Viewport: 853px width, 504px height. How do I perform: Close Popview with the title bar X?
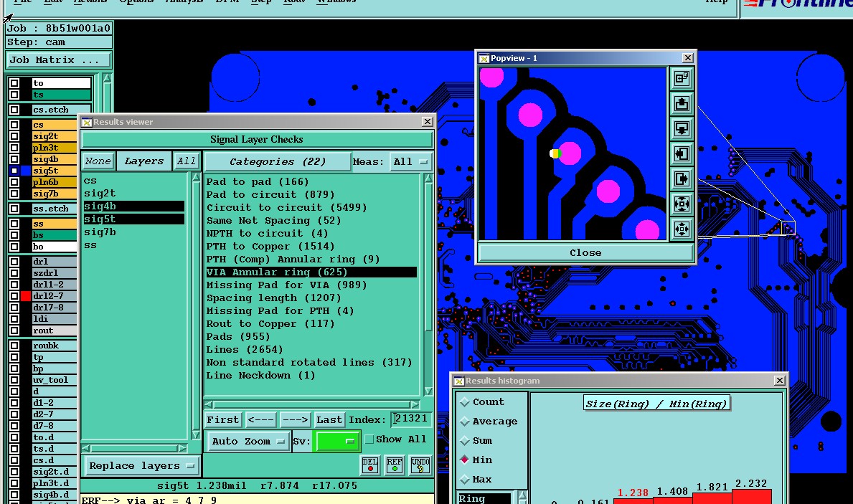point(687,57)
